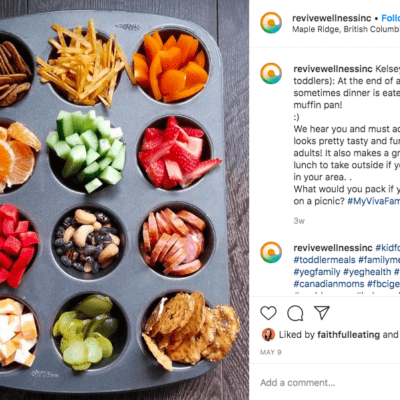Open the #yeghealth hashtag

[367, 272]
